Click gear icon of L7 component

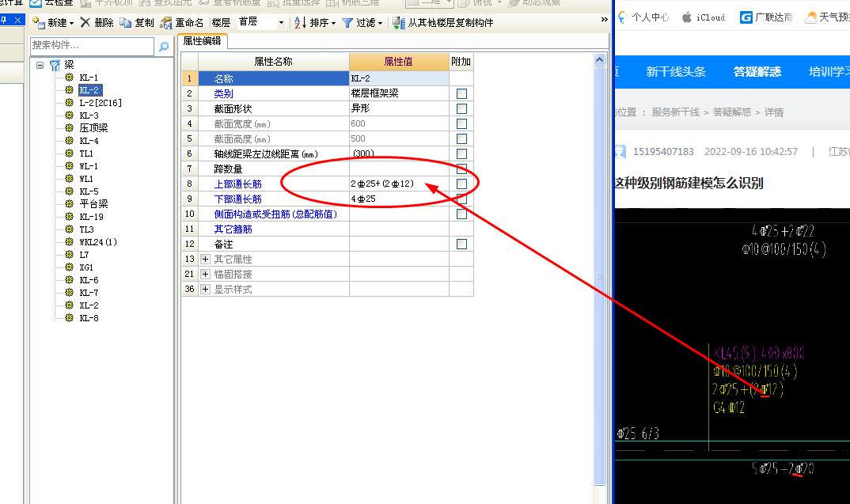tap(70, 254)
